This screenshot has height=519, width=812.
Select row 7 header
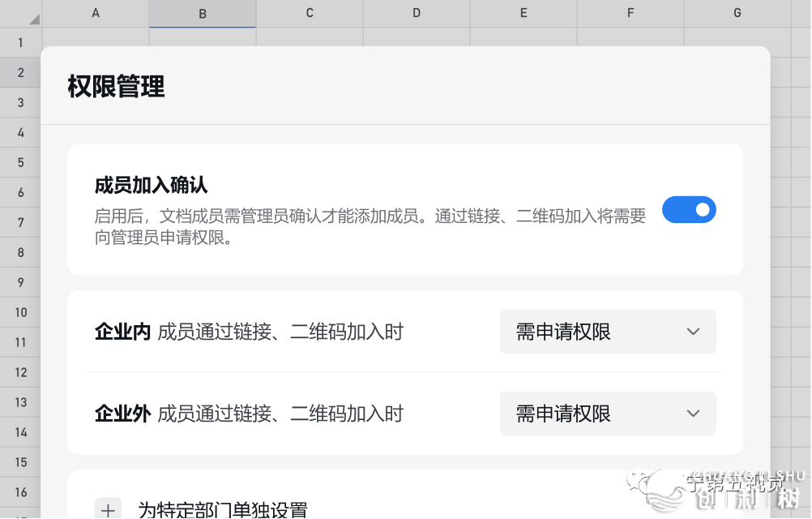21,223
